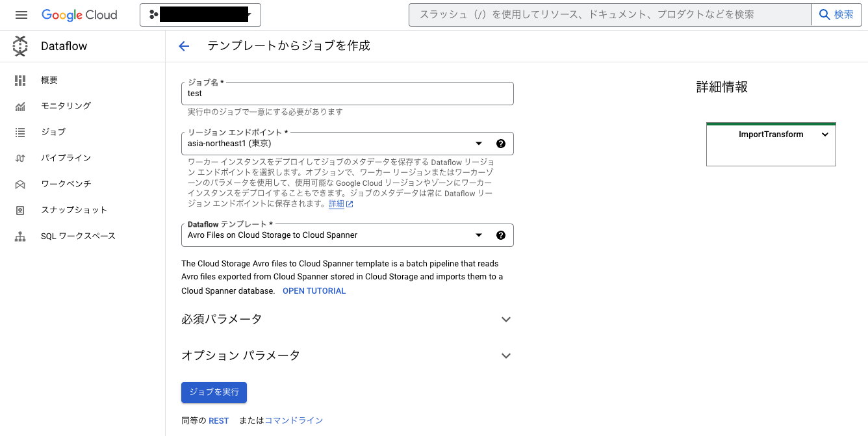The height and width of the screenshot is (436, 868).
Task: Click help icon beside region endpoint
Action: pos(501,144)
